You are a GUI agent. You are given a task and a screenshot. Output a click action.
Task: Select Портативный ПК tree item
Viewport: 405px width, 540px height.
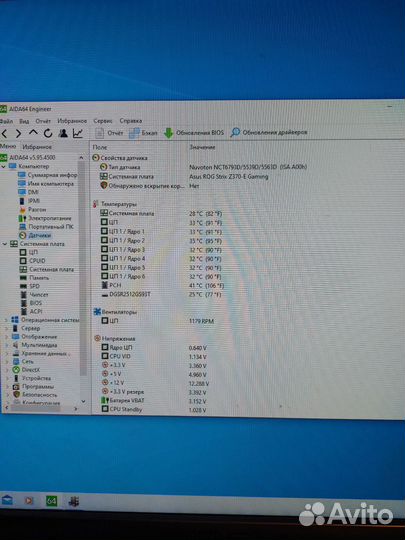(x=46, y=227)
